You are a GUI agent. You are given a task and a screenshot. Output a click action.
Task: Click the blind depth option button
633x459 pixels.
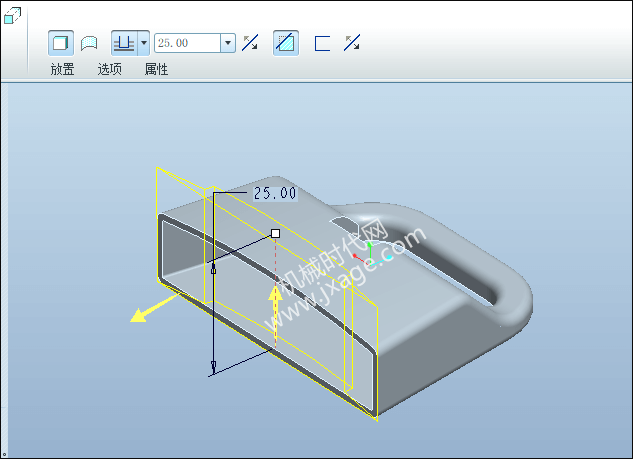tap(124, 43)
